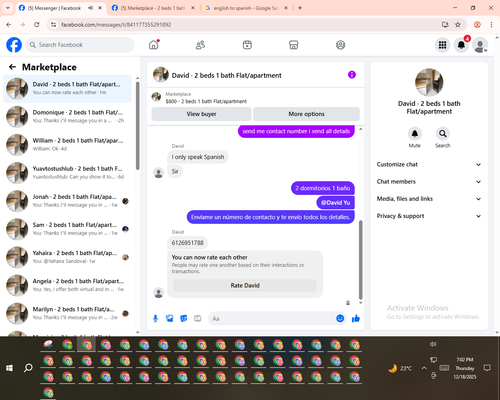
Task: Click the Rate David button
Action: pyautogui.click(x=245, y=285)
